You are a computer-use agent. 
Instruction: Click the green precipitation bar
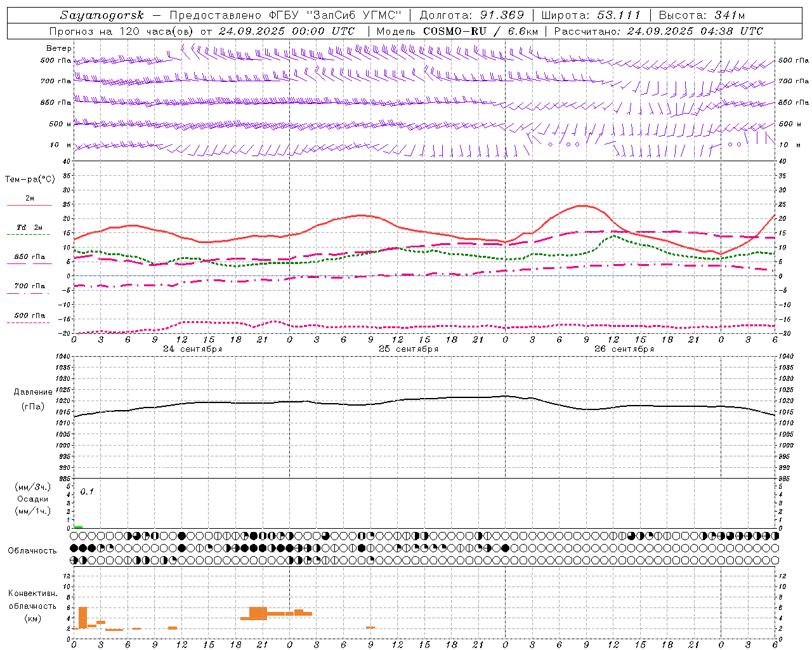pyautogui.click(x=78, y=527)
